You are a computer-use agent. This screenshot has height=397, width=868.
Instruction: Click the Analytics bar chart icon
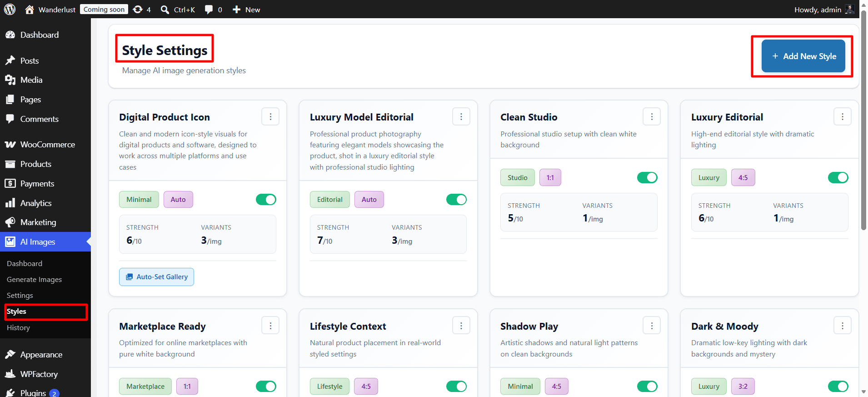(10, 203)
